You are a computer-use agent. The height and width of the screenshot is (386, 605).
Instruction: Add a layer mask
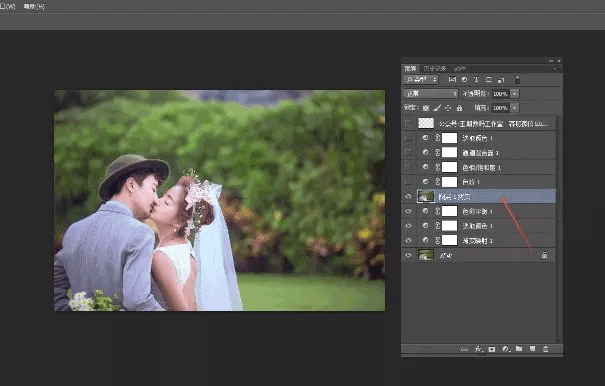492,349
